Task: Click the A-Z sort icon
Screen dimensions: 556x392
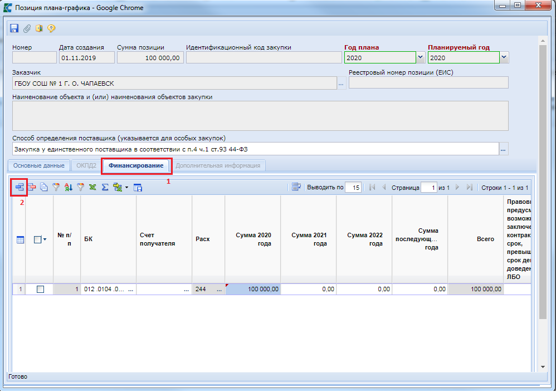Action: (x=68, y=188)
